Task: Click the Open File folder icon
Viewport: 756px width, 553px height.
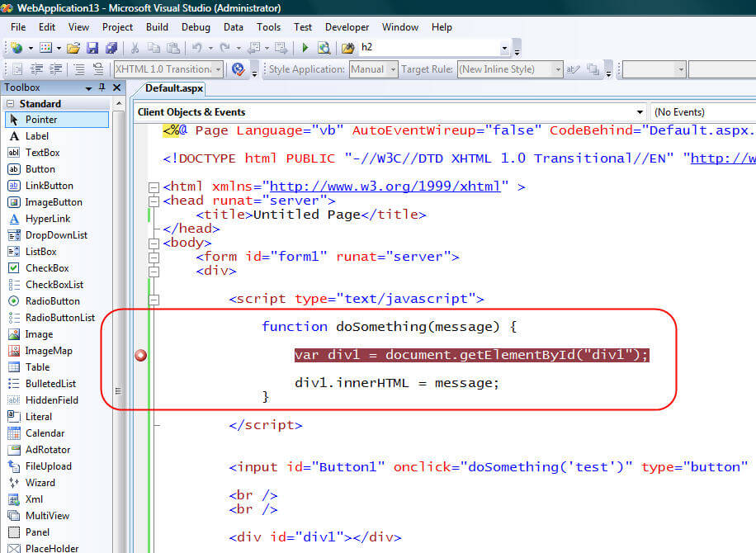Action: click(73, 48)
